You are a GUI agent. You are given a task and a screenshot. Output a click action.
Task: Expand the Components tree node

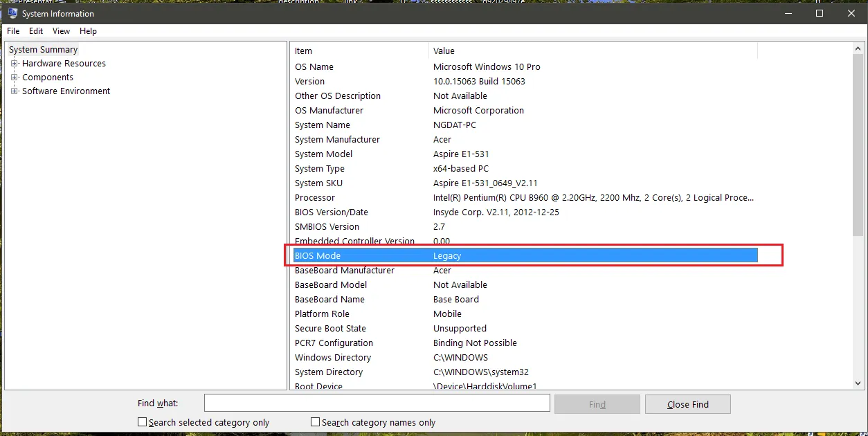click(15, 77)
